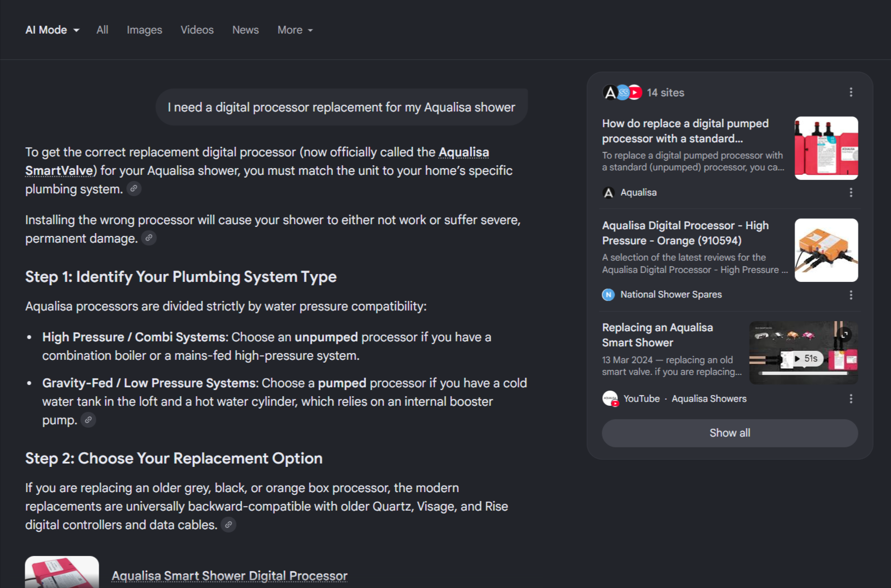This screenshot has width=891, height=588.
Task: Click the orange processor thumbnail image
Action: 826,250
